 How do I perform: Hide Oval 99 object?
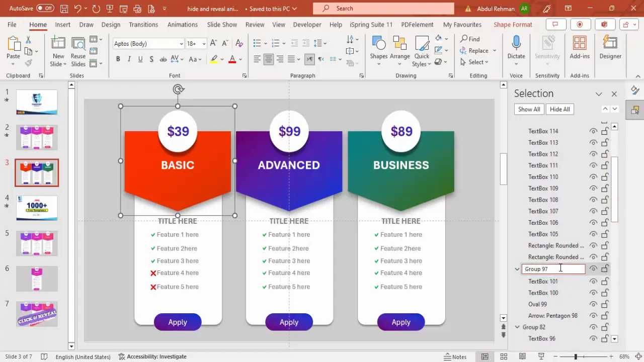[x=594, y=304]
